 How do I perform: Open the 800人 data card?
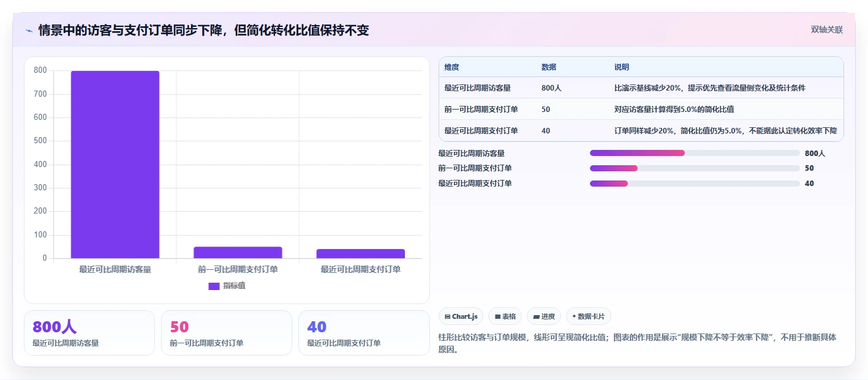[x=89, y=333]
